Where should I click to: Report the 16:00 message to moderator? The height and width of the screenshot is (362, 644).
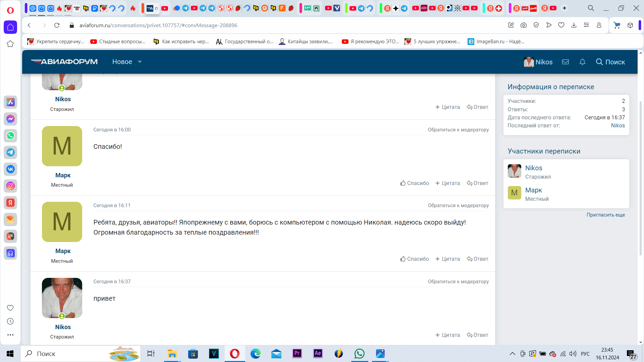click(x=458, y=130)
